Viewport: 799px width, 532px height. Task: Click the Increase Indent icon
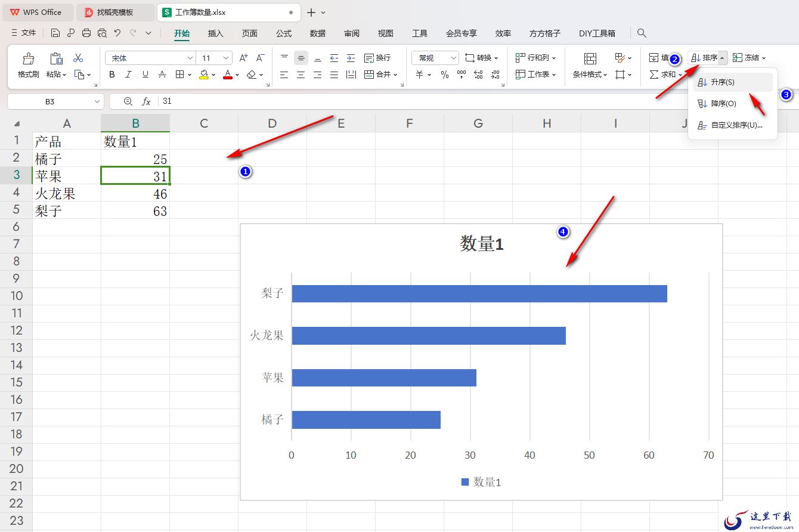coord(351,58)
